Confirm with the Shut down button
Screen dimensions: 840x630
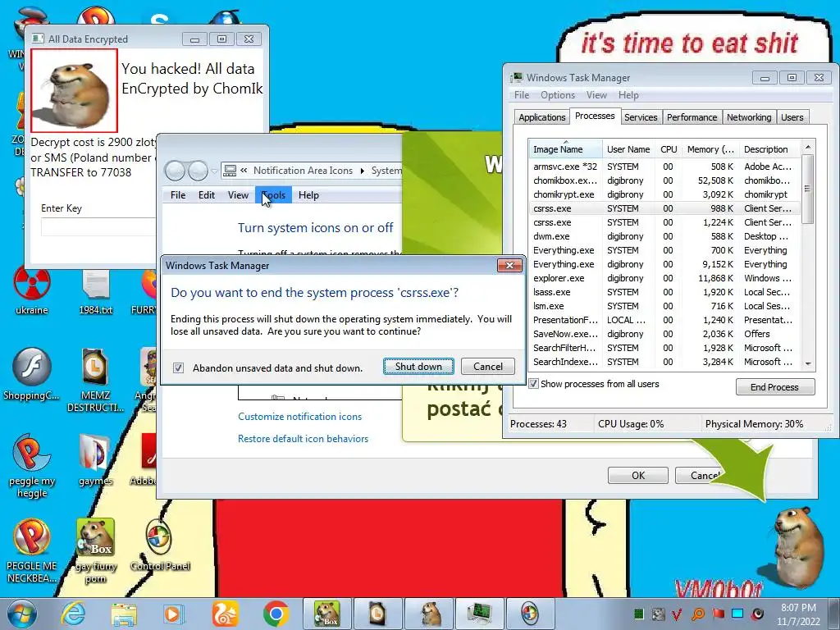tap(418, 367)
